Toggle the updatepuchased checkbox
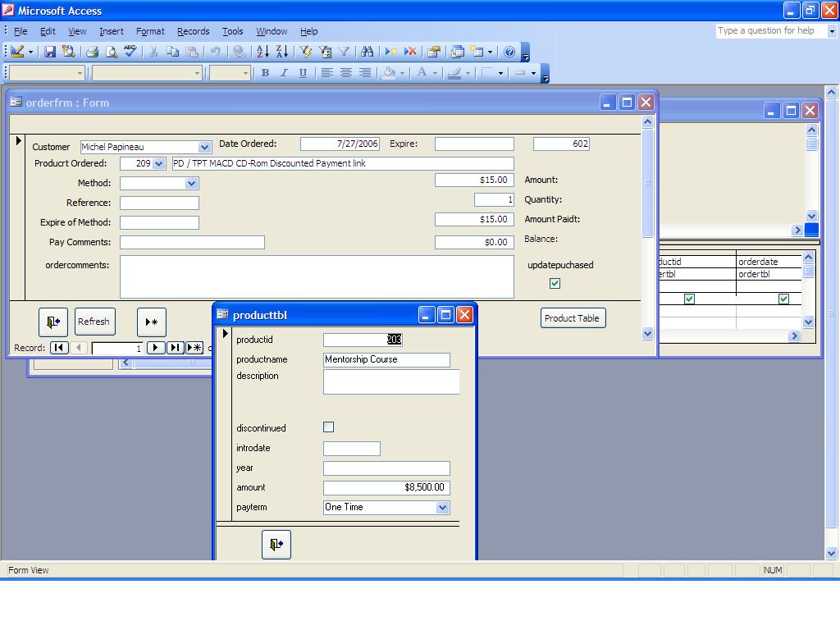 point(555,283)
